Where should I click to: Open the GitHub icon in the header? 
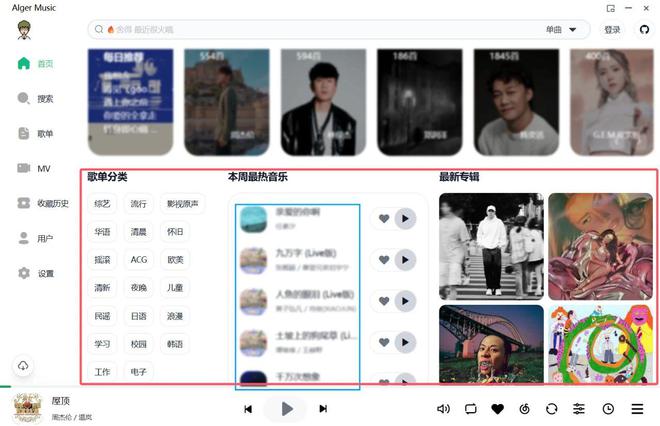pyautogui.click(x=644, y=30)
